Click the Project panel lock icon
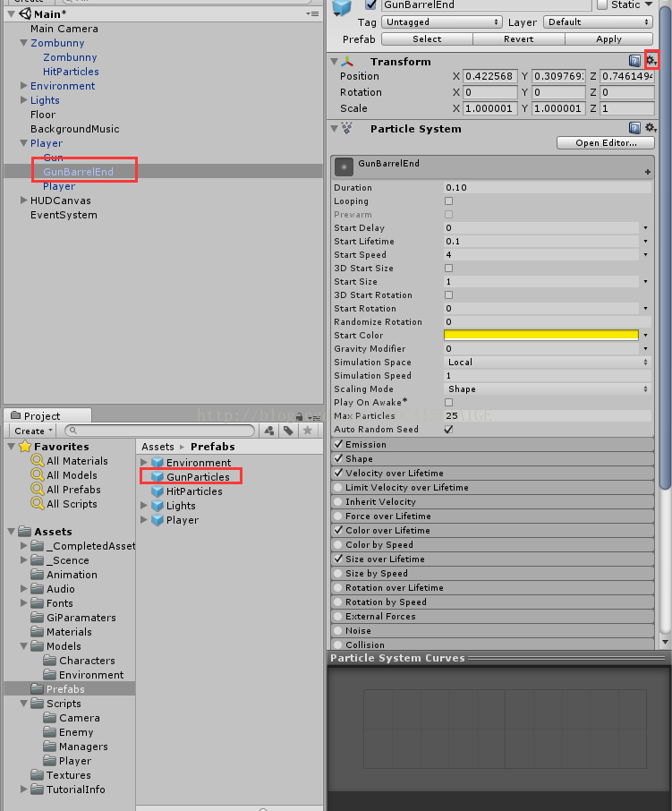 (x=299, y=416)
